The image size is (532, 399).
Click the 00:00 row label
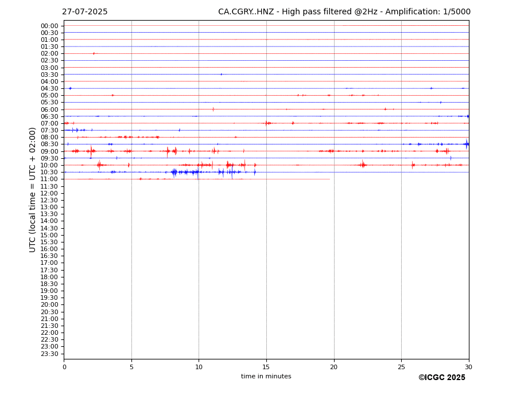pyautogui.click(x=49, y=26)
